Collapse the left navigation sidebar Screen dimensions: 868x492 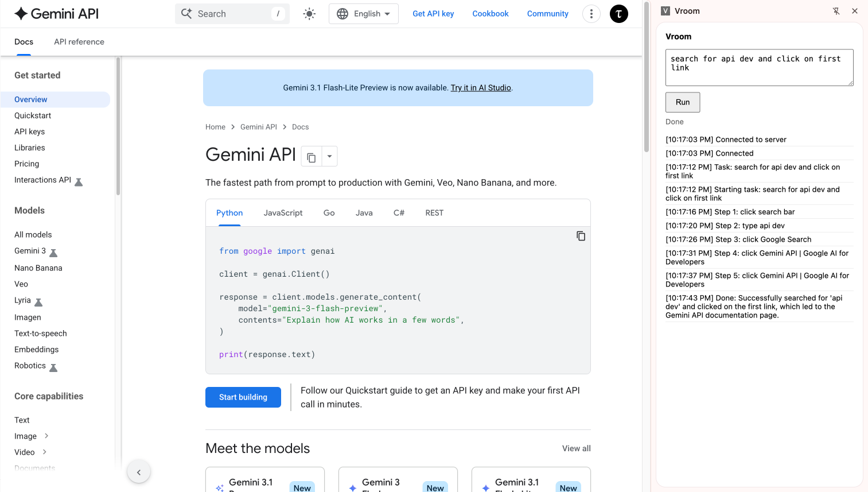138,472
